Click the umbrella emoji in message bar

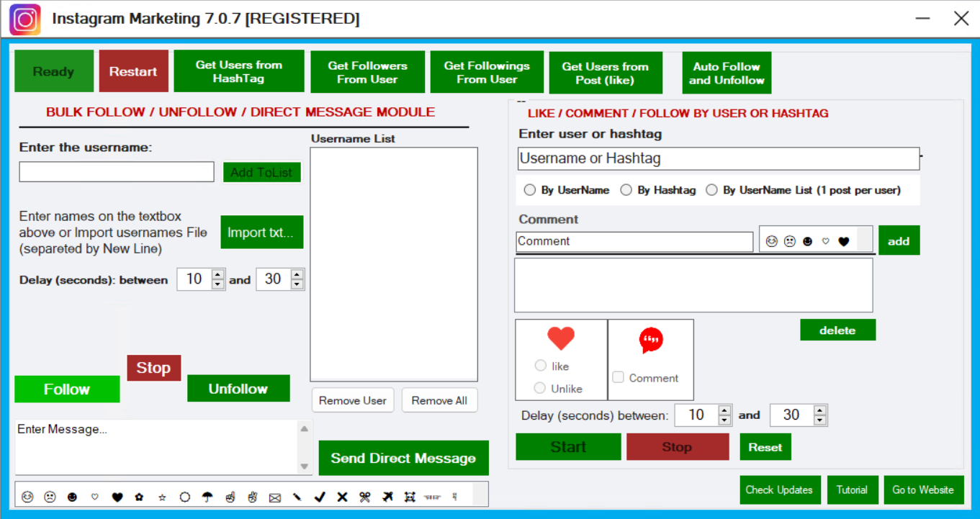[x=207, y=497]
